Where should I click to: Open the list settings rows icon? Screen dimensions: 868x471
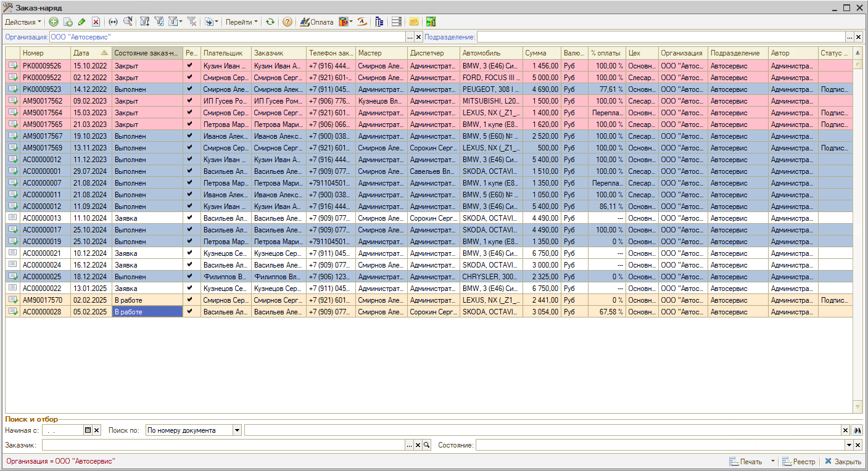[397, 22]
